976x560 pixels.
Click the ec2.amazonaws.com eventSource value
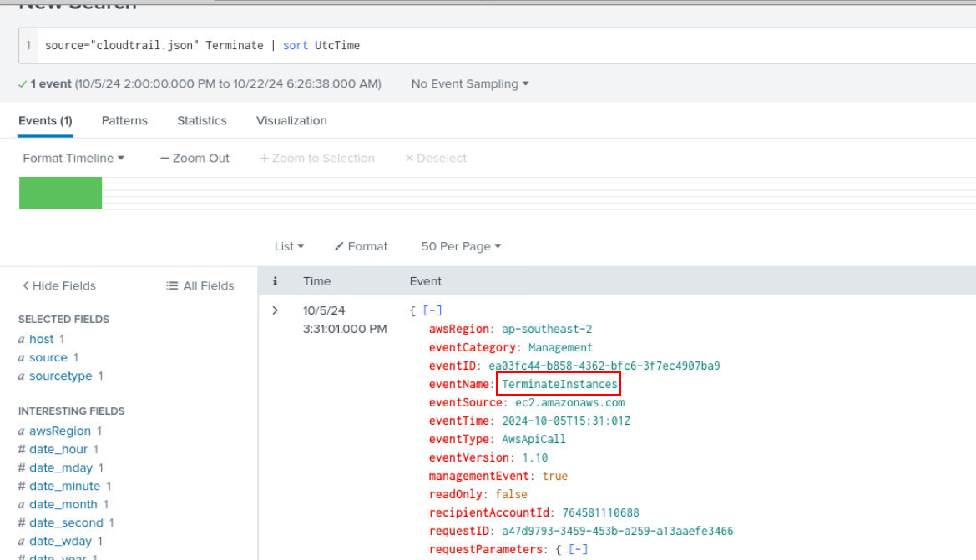point(570,402)
